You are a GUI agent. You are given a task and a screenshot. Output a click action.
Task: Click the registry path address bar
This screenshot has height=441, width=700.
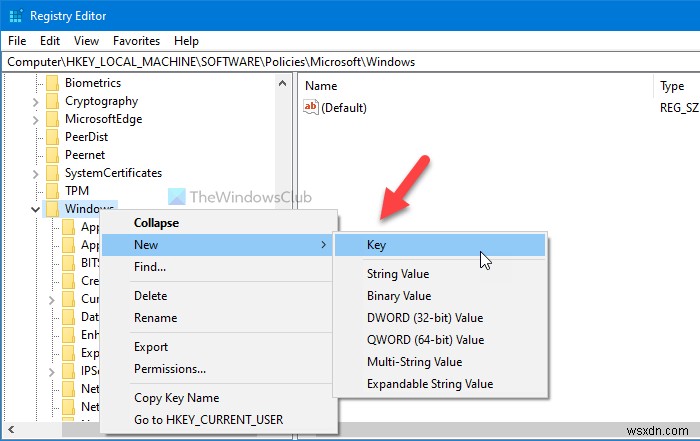point(350,62)
